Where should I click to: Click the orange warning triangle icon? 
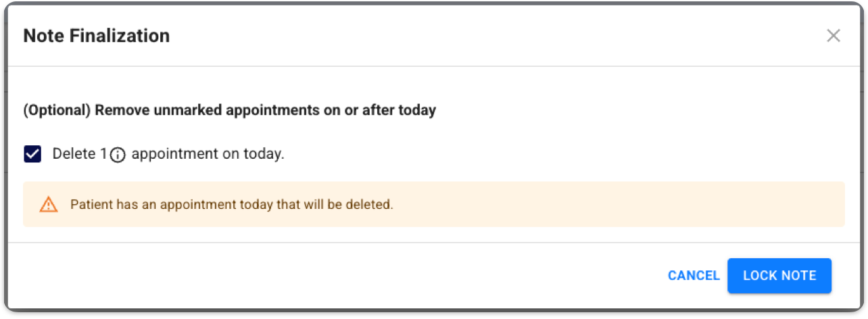pos(48,204)
